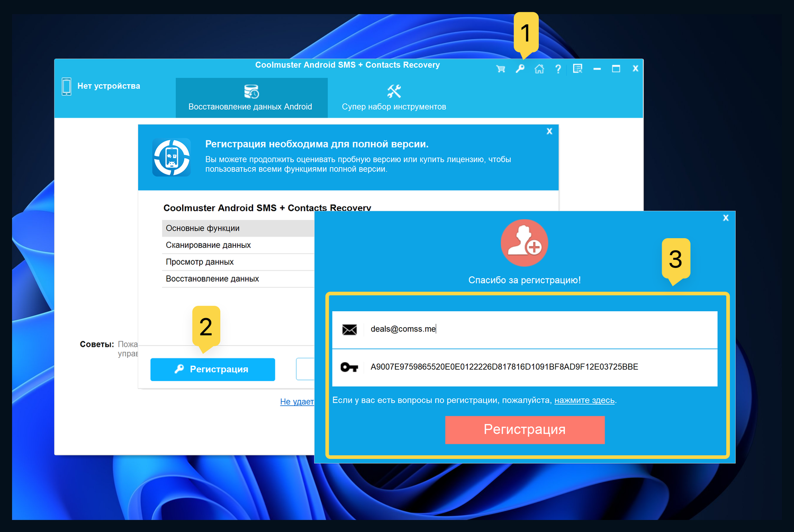This screenshot has width=794, height=532.
Task: Open the feedback notes icon in title bar
Action: coord(578,69)
